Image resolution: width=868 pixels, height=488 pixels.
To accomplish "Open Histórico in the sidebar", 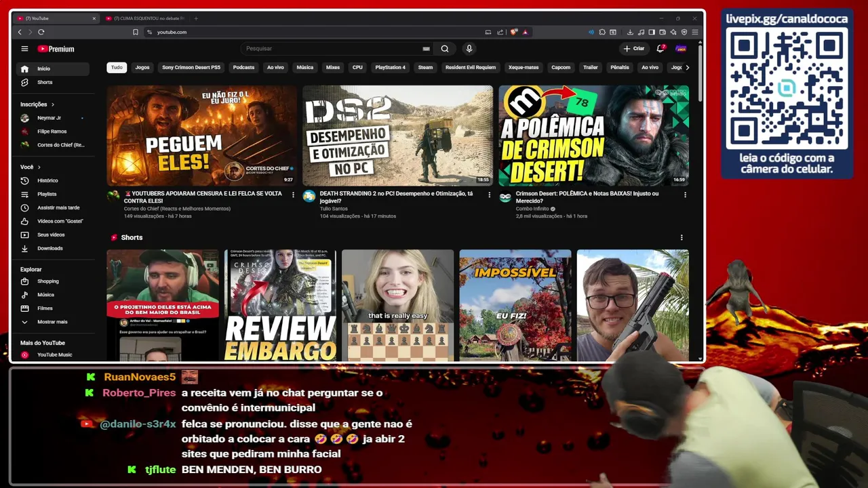I will click(53, 180).
